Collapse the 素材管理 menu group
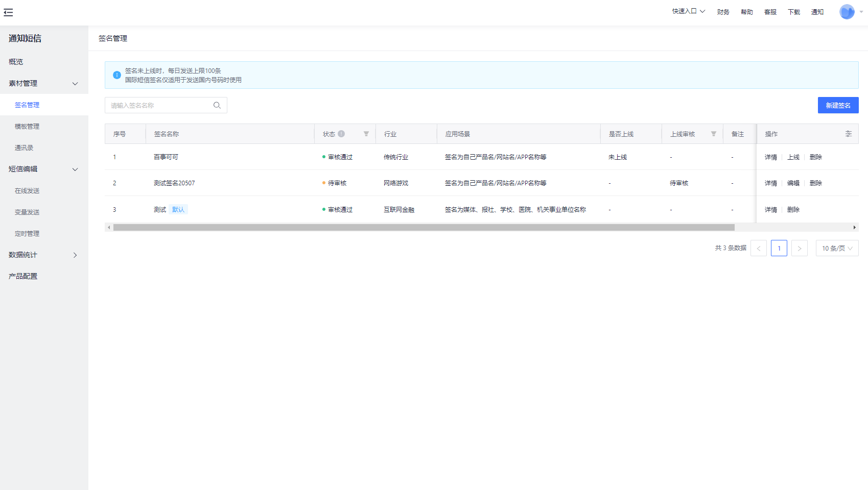 click(x=44, y=83)
